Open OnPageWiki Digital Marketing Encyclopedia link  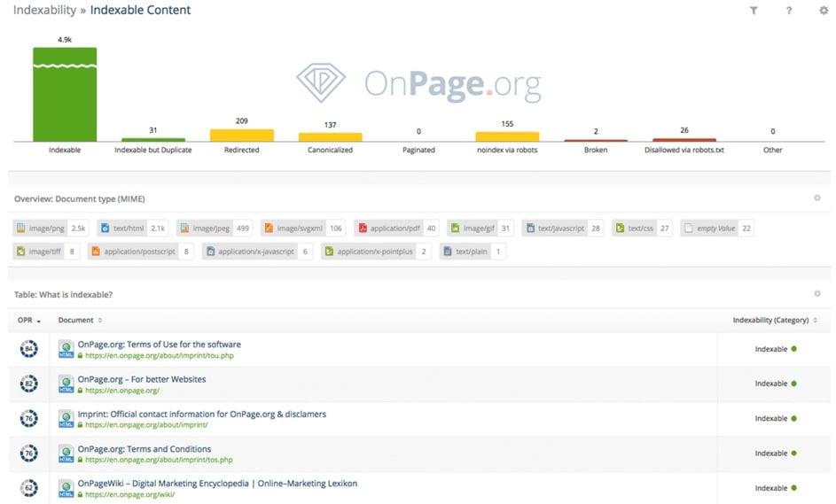point(217,484)
